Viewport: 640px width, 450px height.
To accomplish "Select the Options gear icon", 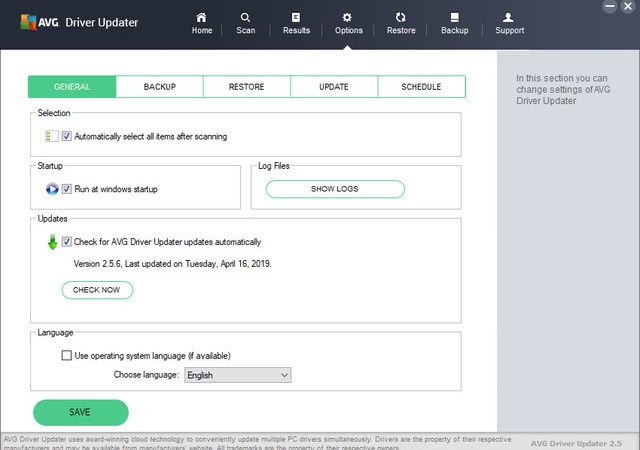I will tap(347, 18).
